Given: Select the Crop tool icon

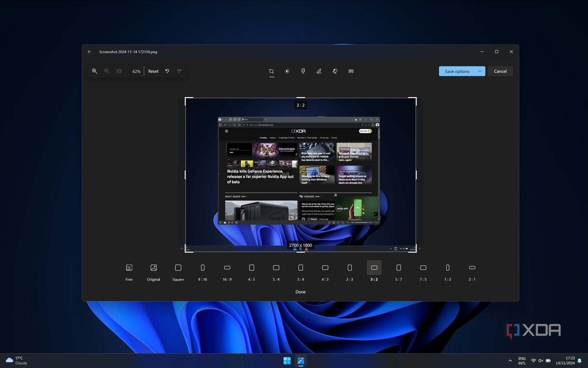Looking at the screenshot, I should [x=271, y=71].
